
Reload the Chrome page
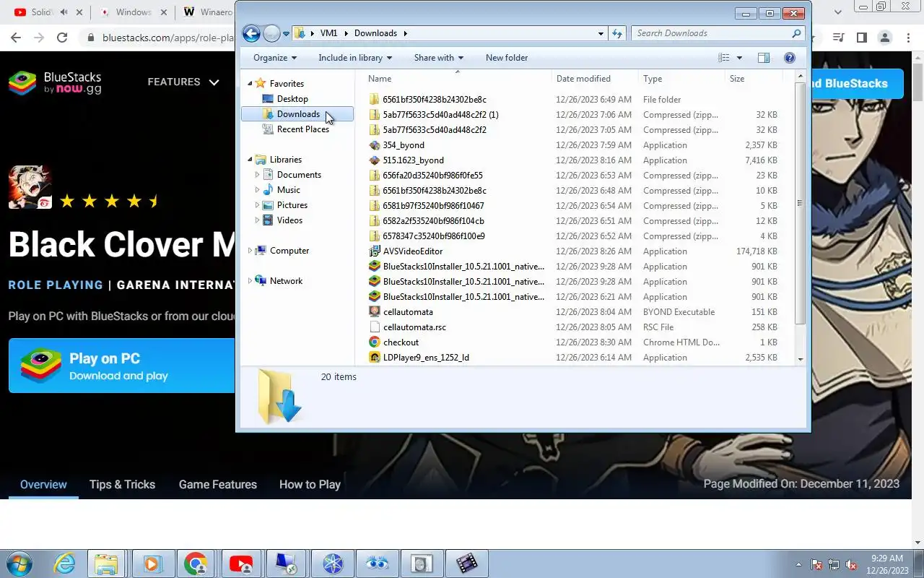[x=62, y=38]
